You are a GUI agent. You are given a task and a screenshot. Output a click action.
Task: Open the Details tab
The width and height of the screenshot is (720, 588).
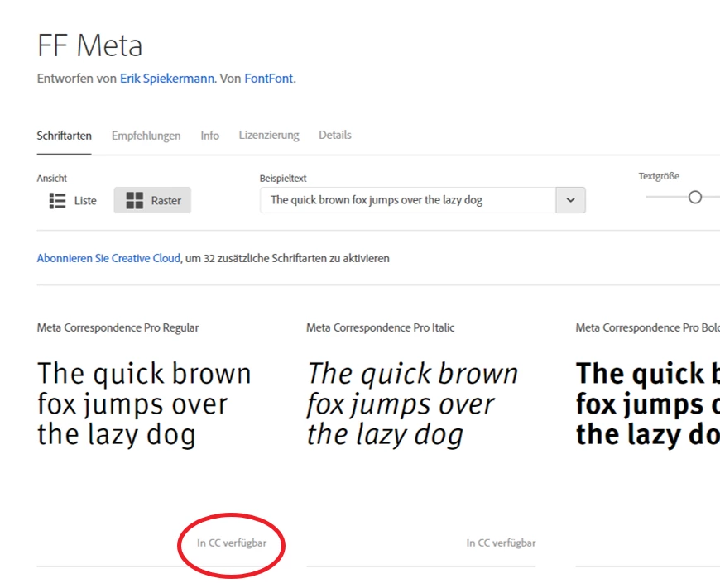[x=335, y=135]
